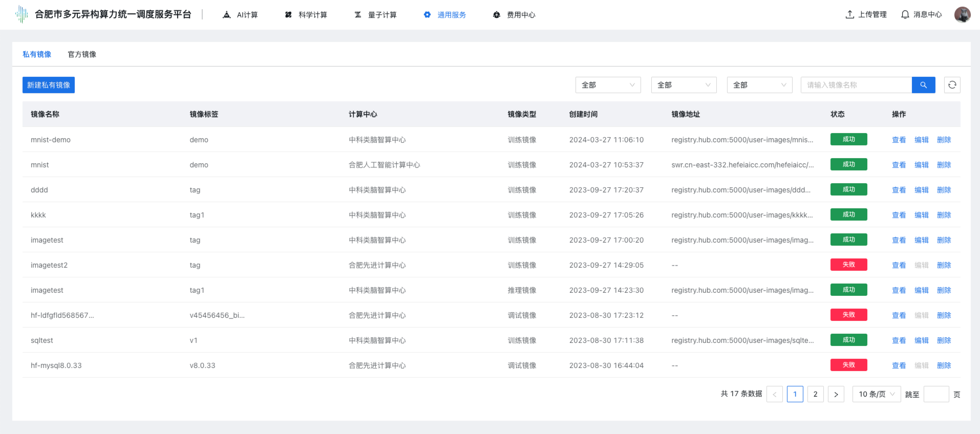Switch to the 官方镜像 tab
The height and width of the screenshot is (434, 980).
(82, 54)
